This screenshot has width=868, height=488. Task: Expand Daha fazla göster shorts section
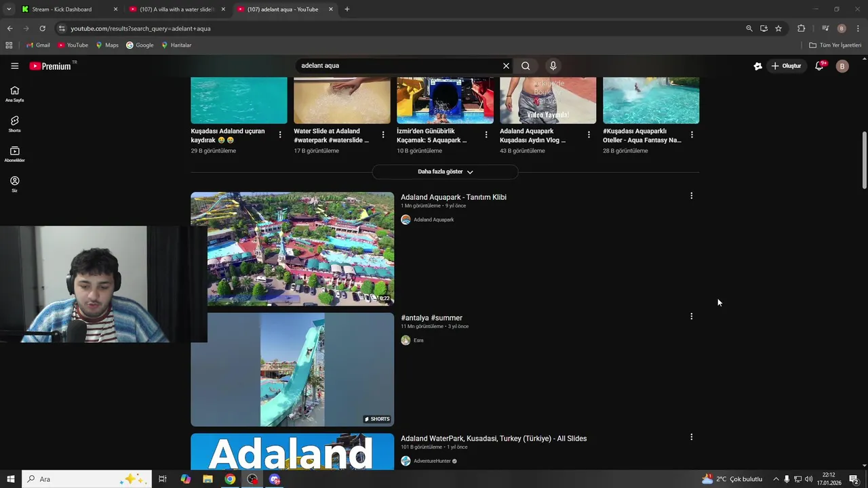[445, 171]
